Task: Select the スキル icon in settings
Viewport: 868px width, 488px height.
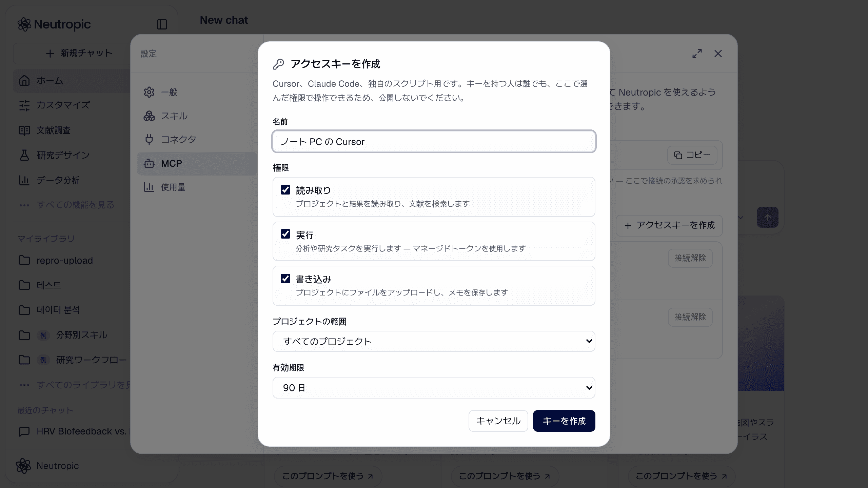Action: pyautogui.click(x=149, y=116)
